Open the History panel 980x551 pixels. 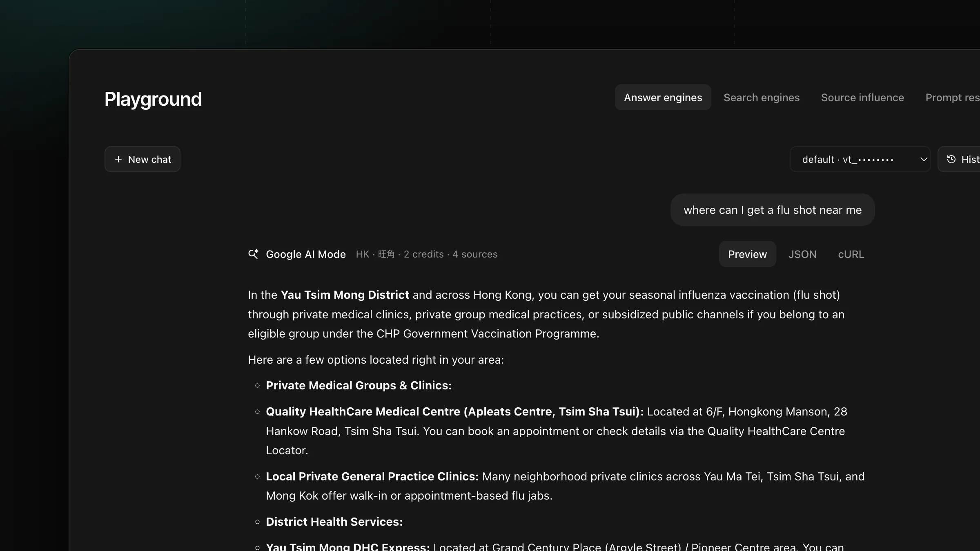(x=959, y=159)
